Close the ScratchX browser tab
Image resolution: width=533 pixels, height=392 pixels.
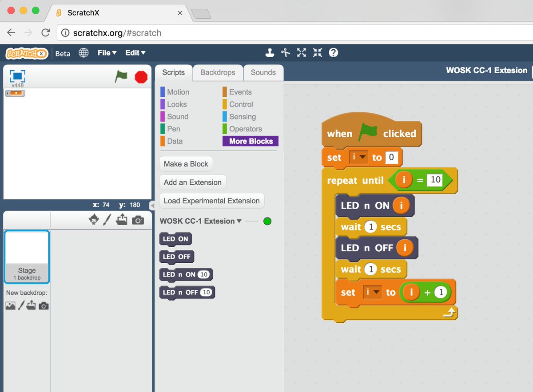point(180,13)
